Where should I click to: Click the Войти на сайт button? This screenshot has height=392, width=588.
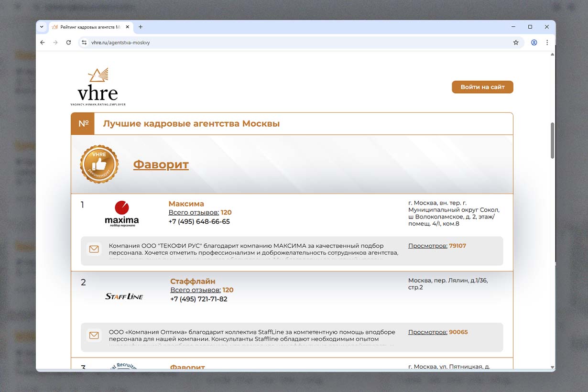[x=482, y=87]
